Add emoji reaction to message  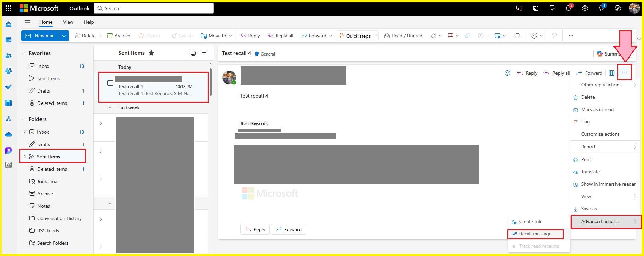[x=507, y=73]
